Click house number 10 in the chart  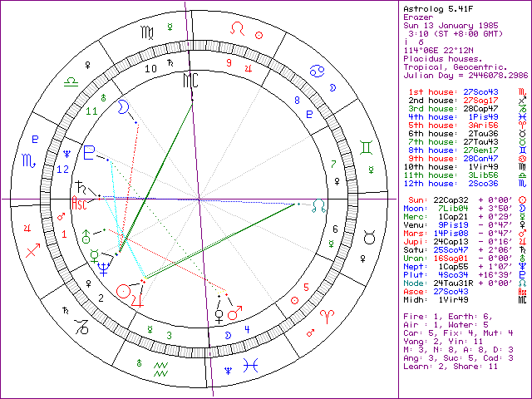click(150, 70)
